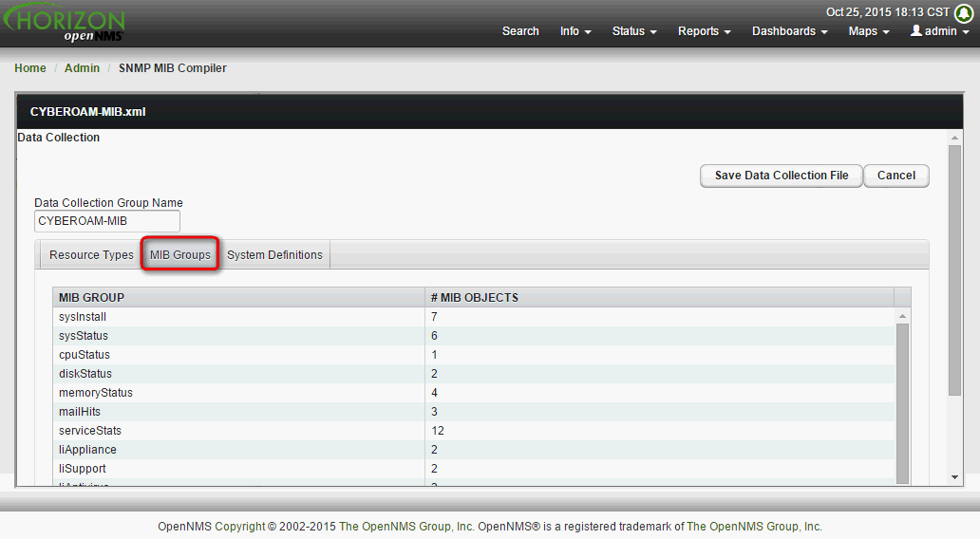Open the trademark OpenNMS Group, Inc. link

point(754,527)
